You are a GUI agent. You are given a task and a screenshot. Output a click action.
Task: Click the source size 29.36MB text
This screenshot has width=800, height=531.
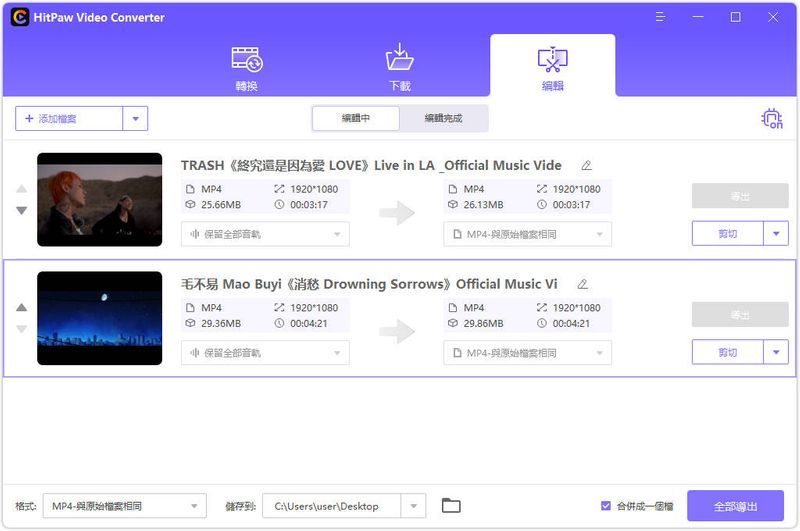pyautogui.click(x=221, y=323)
